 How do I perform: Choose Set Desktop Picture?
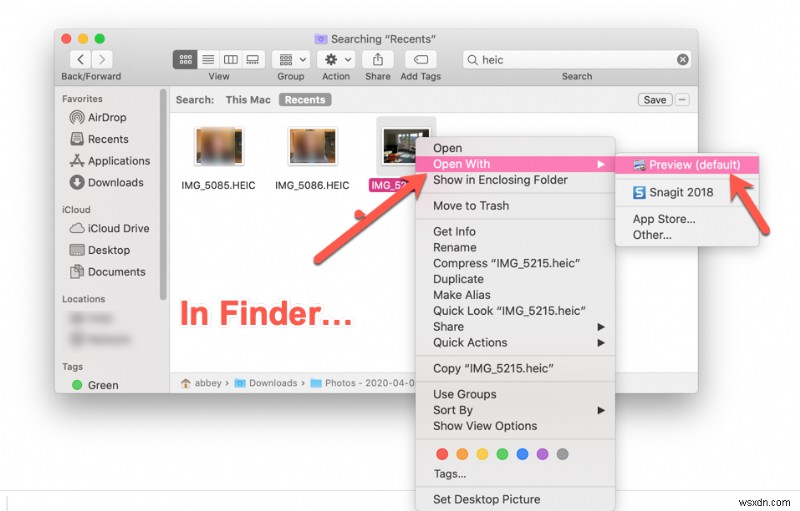pos(515,500)
